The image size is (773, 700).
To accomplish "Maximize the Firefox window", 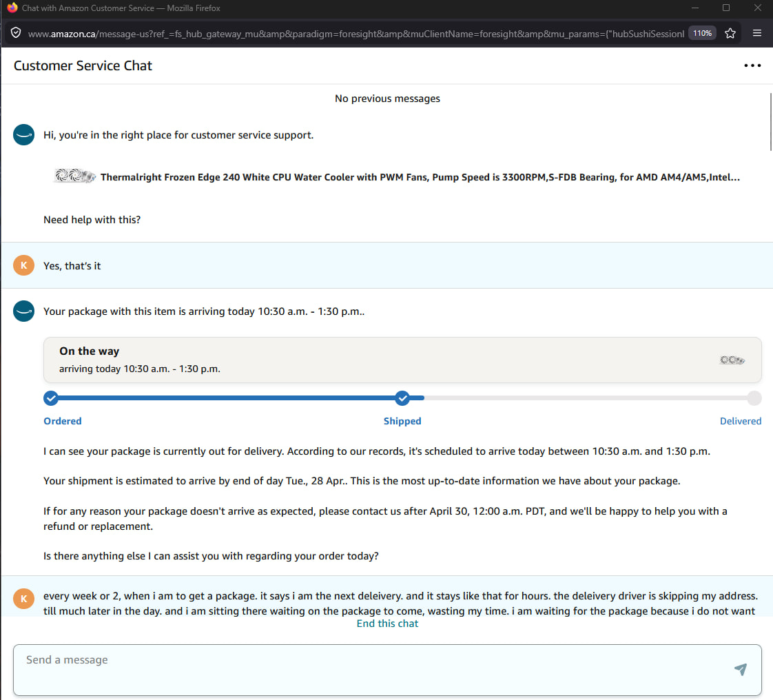I will (726, 8).
